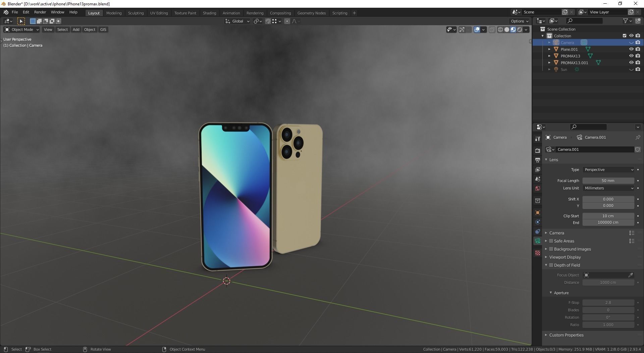This screenshot has height=353, width=644.
Task: Open the Texture properties tab
Action: [x=538, y=253]
